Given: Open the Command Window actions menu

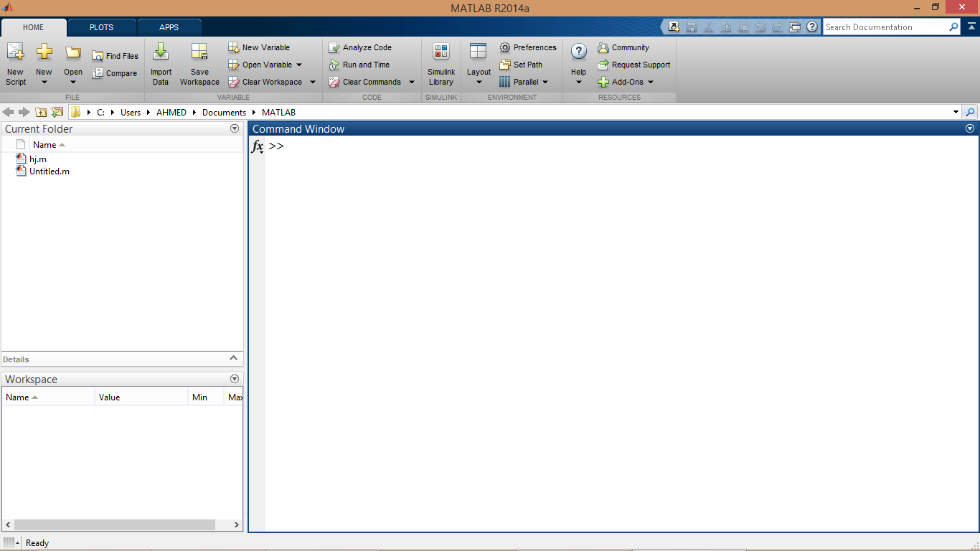Looking at the screenshot, I should click(970, 129).
